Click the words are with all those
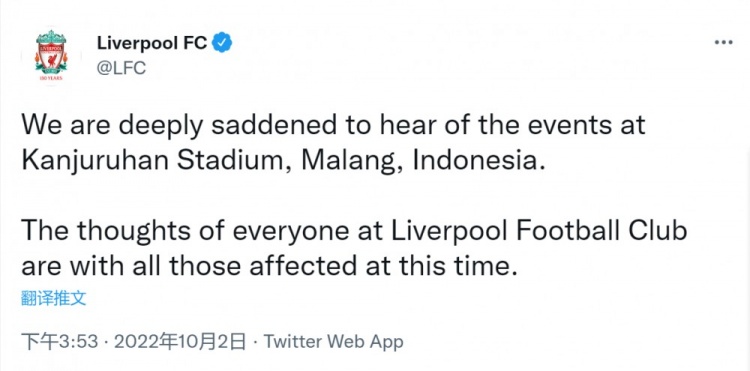This screenshot has width=750, height=371. coord(131,266)
